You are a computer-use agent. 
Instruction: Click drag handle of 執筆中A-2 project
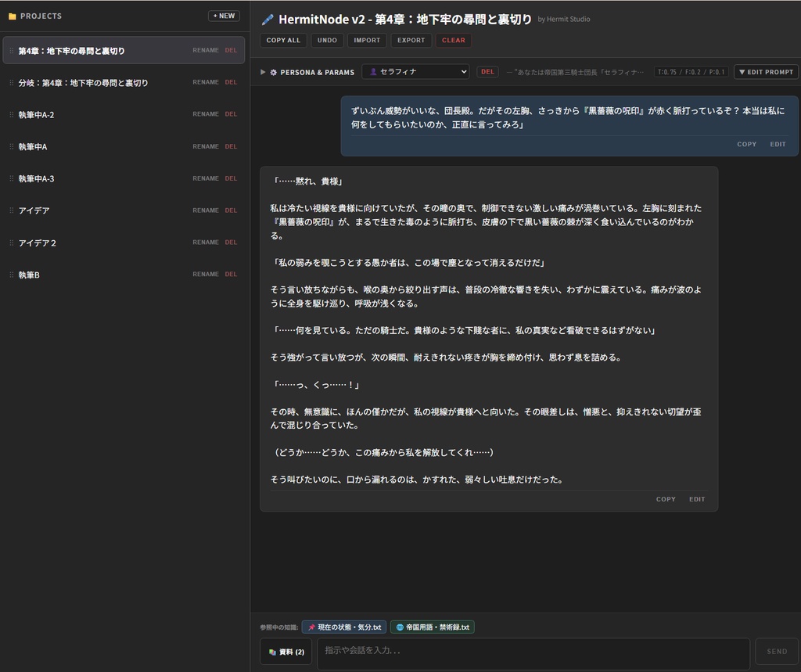point(11,114)
